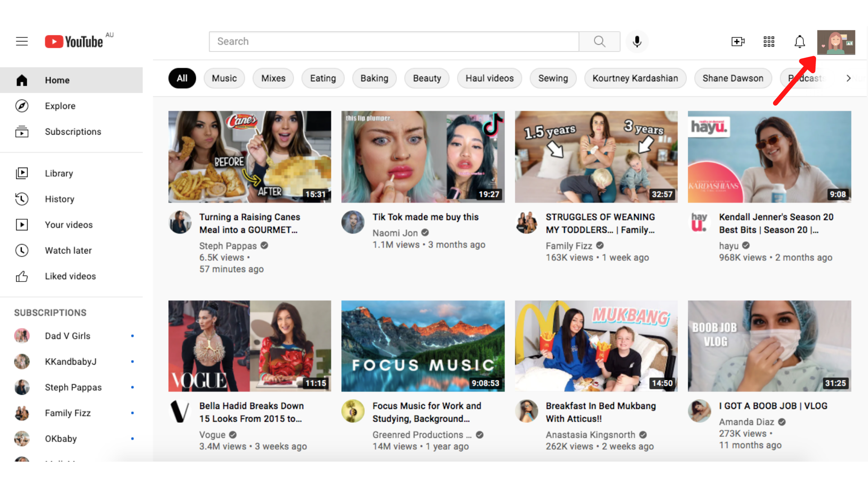Play the Boob Job Vlog thumbnail
This screenshot has height=488, width=868.
[769, 346]
